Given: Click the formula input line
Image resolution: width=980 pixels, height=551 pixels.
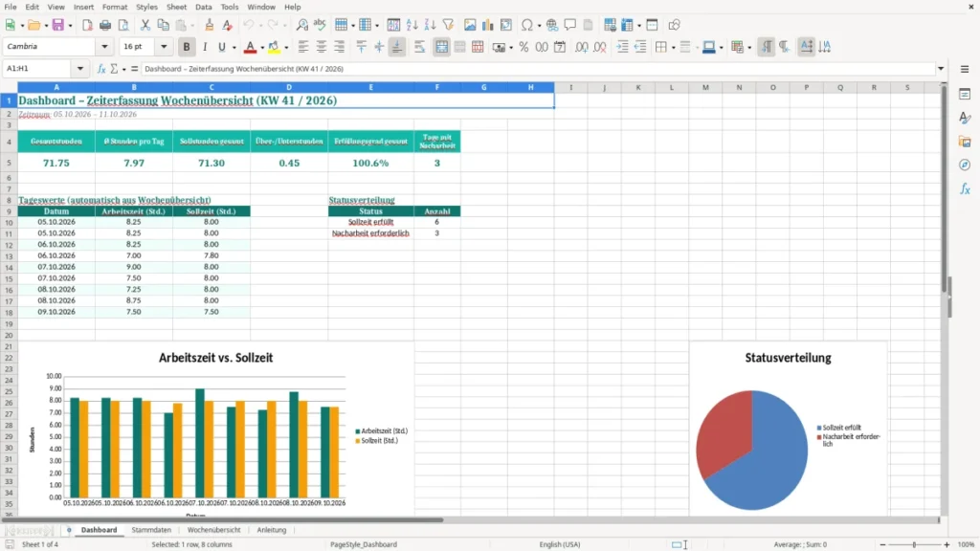Looking at the screenshot, I should click(538, 69).
